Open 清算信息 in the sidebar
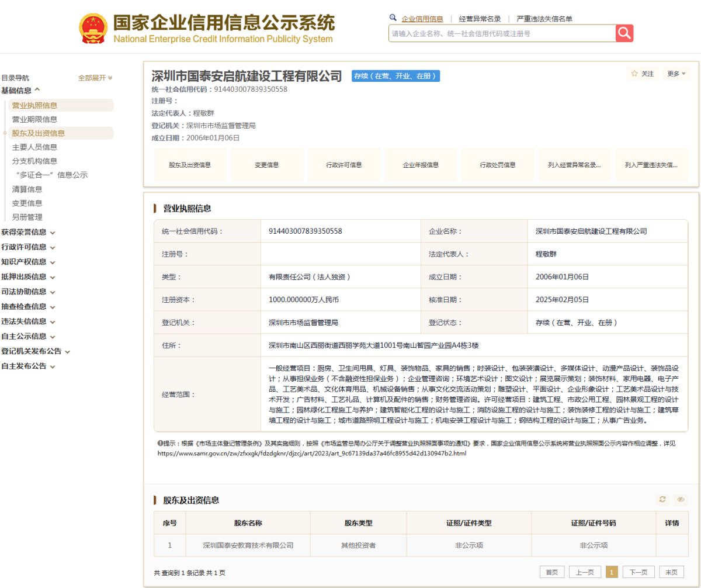The image size is (701, 588). 27,189
